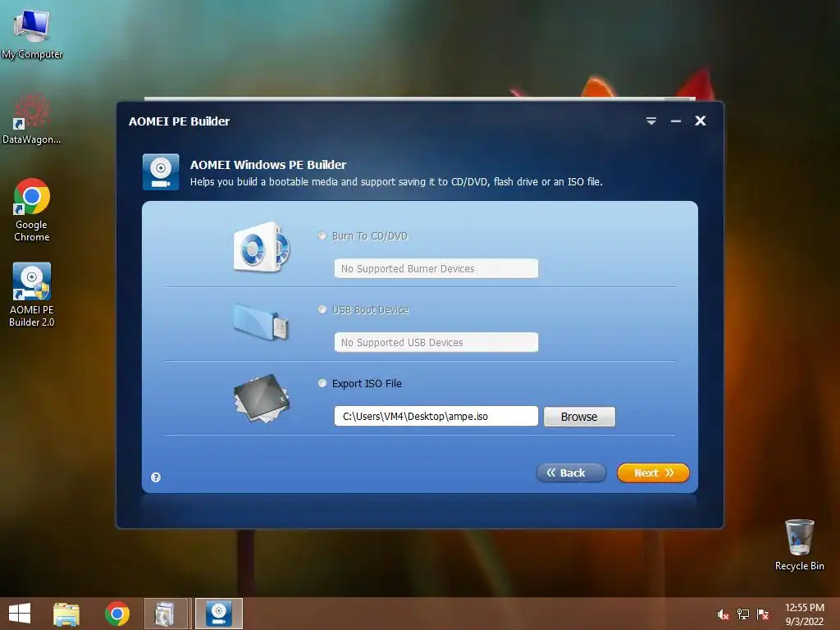Click the AOMEI Windows PE Builder header icon
Image resolution: width=840 pixels, height=630 pixels.
161,172
